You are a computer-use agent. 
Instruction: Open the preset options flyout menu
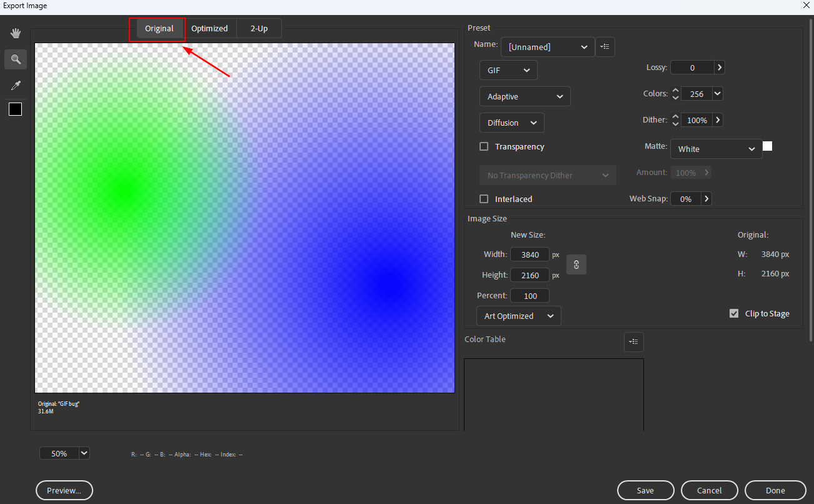605,46
